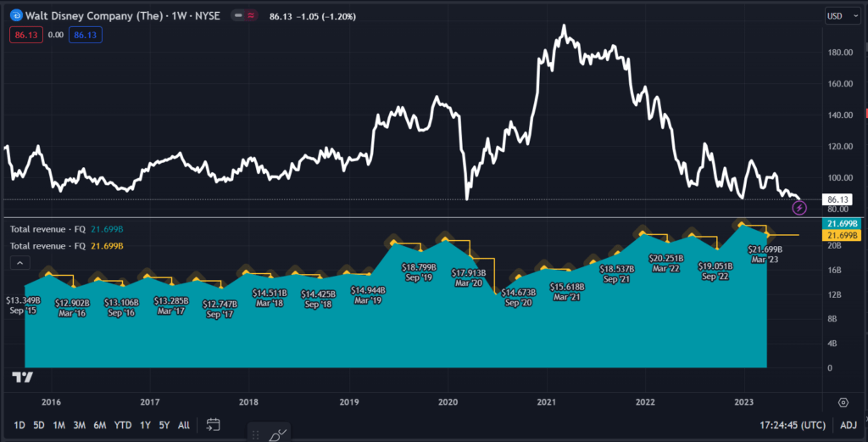
Task: Click the $19.051B Sep '22 data label
Action: pos(715,271)
